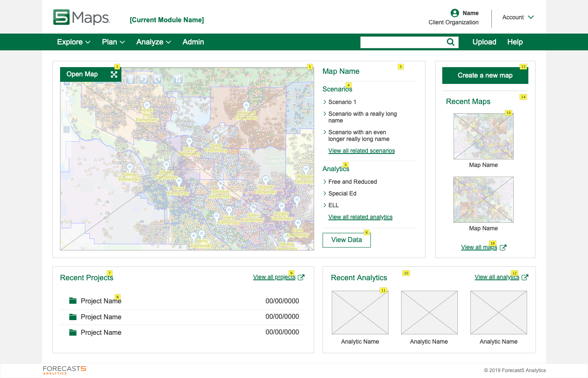Screen dimensions: 588x378
Task: Click the search magnifier icon
Action: click(451, 42)
